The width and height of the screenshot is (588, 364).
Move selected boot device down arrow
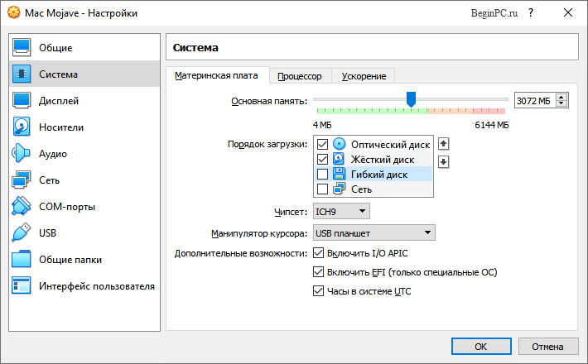click(444, 162)
